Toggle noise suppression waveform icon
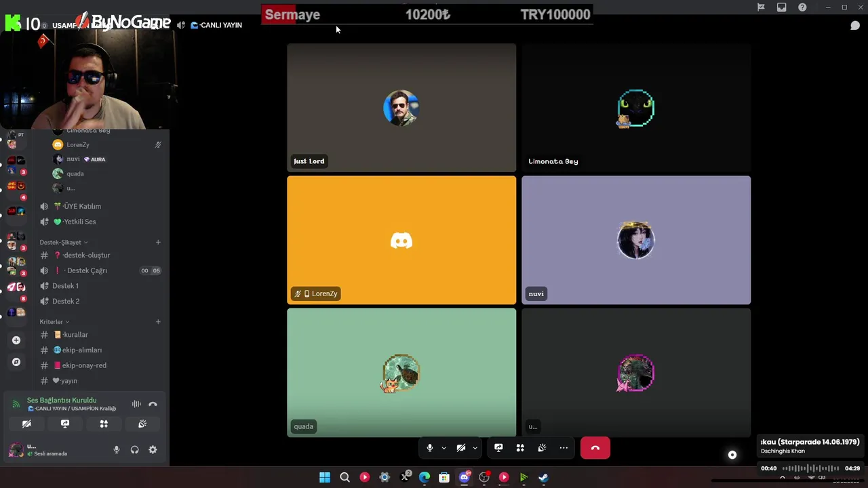Viewport: 868px width, 488px height. point(136,404)
